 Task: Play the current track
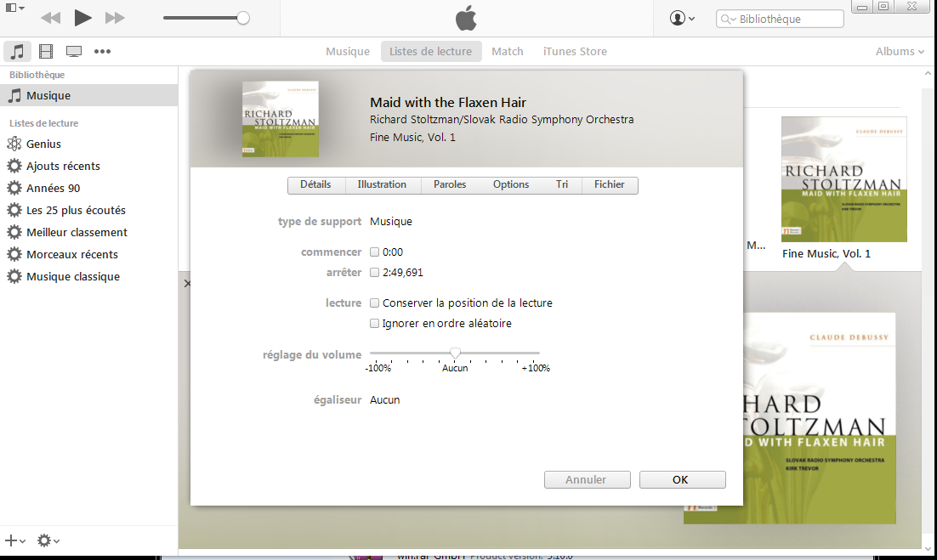(x=82, y=18)
